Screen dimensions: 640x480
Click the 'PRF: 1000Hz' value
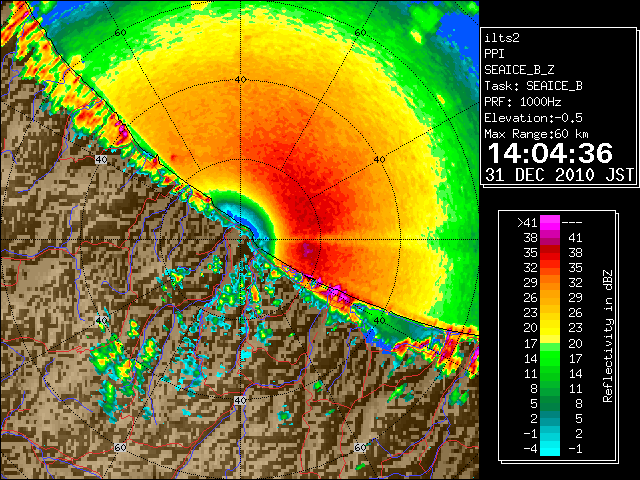523,102
